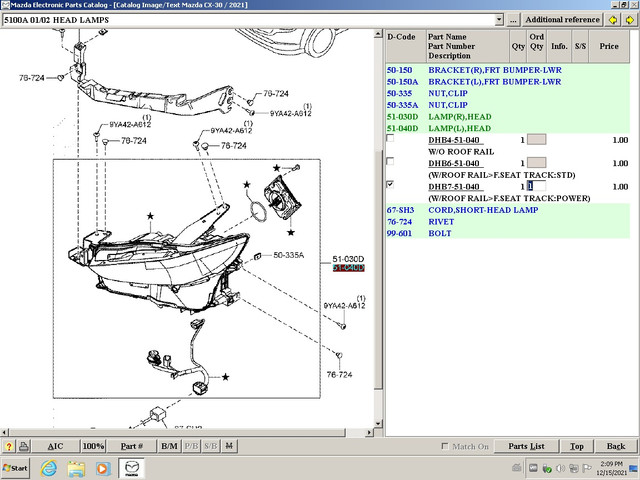Click part number DHB7-51-040
Viewport: 640px width, 480px height.
click(x=454, y=187)
